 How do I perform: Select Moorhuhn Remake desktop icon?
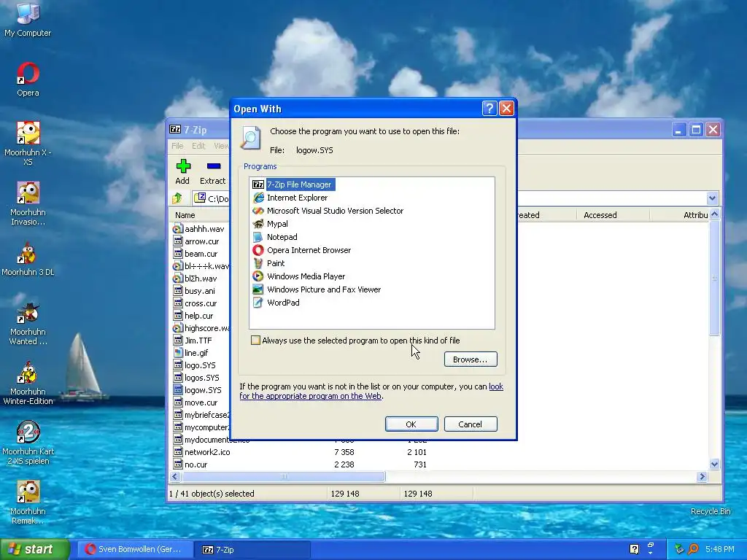[28, 503]
